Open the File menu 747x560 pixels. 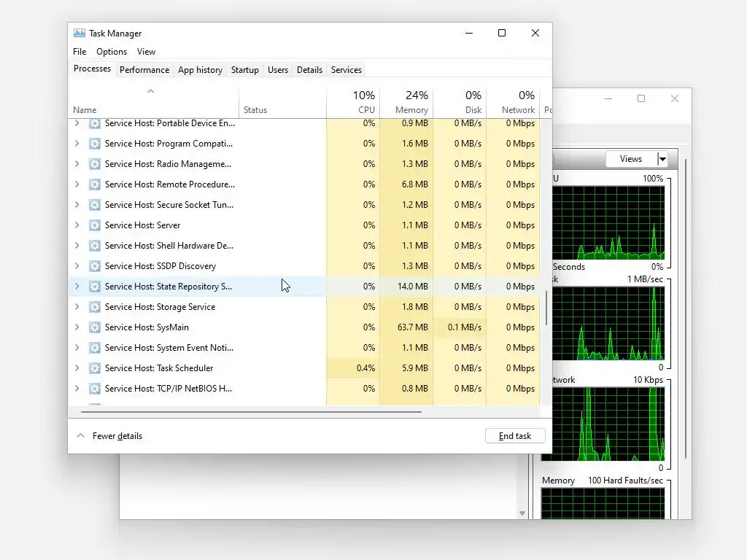[80, 52]
